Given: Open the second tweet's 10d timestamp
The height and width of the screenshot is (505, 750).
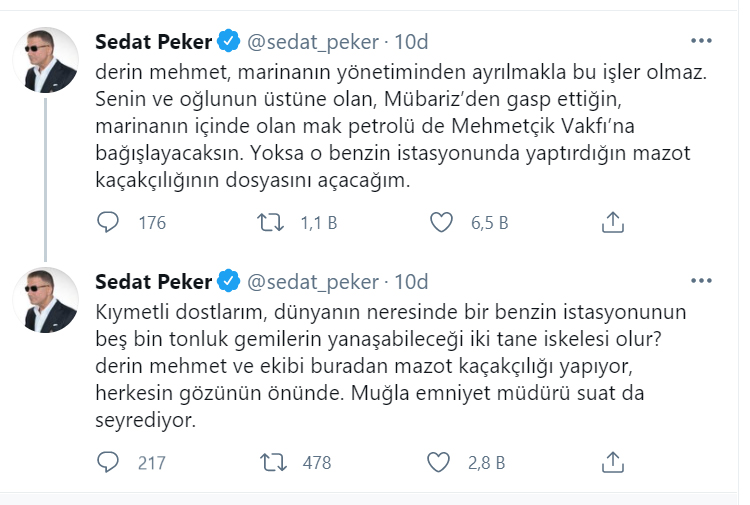Looking at the screenshot, I should (412, 281).
